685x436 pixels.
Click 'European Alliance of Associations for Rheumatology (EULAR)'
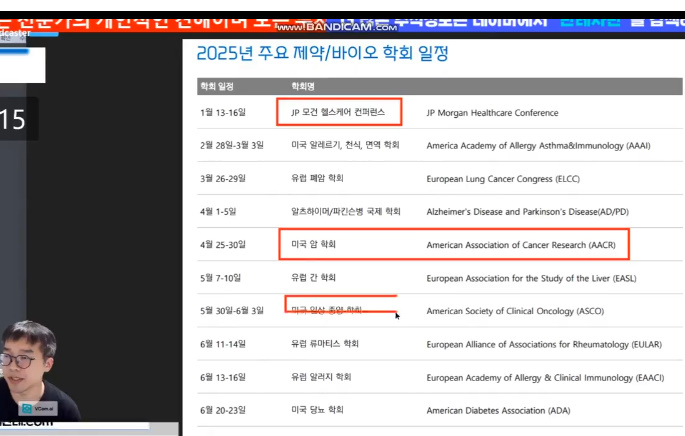(544, 345)
